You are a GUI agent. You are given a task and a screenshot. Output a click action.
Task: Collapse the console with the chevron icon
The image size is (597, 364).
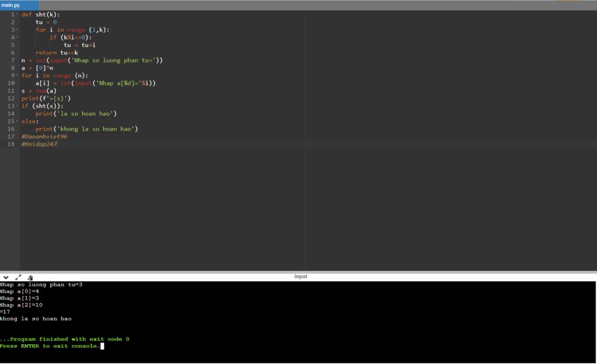(x=6, y=278)
